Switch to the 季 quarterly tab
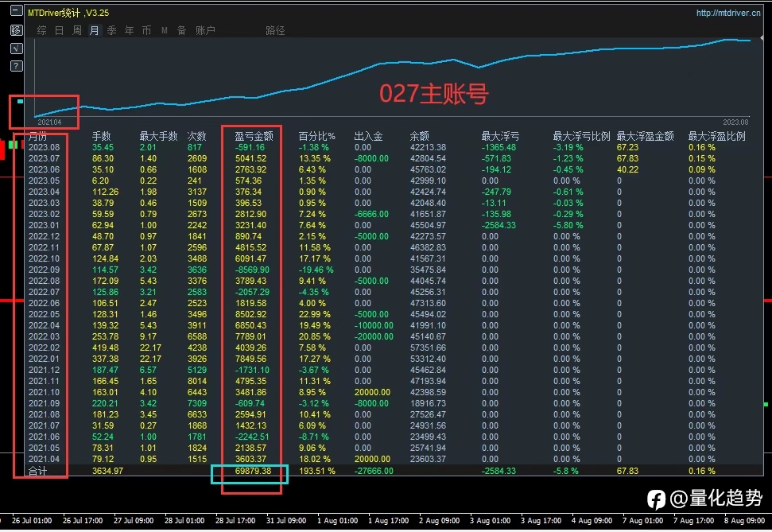Viewport: 772px width, 532px height. pos(112,30)
